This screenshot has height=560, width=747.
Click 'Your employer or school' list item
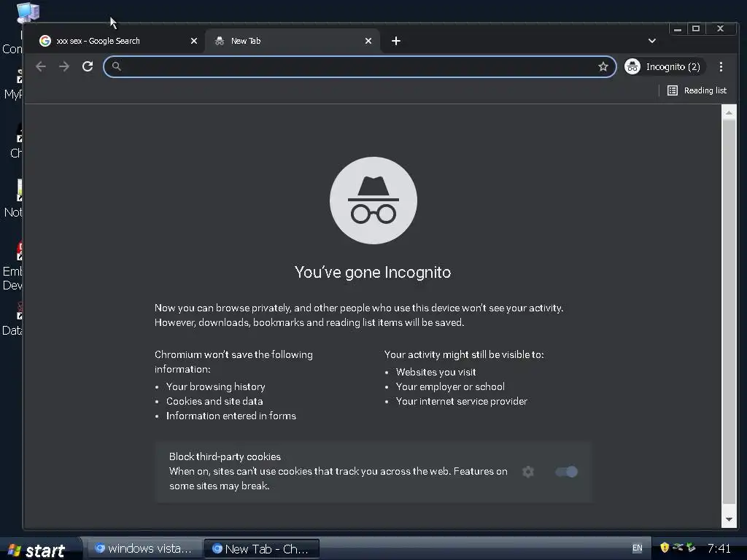pos(450,386)
